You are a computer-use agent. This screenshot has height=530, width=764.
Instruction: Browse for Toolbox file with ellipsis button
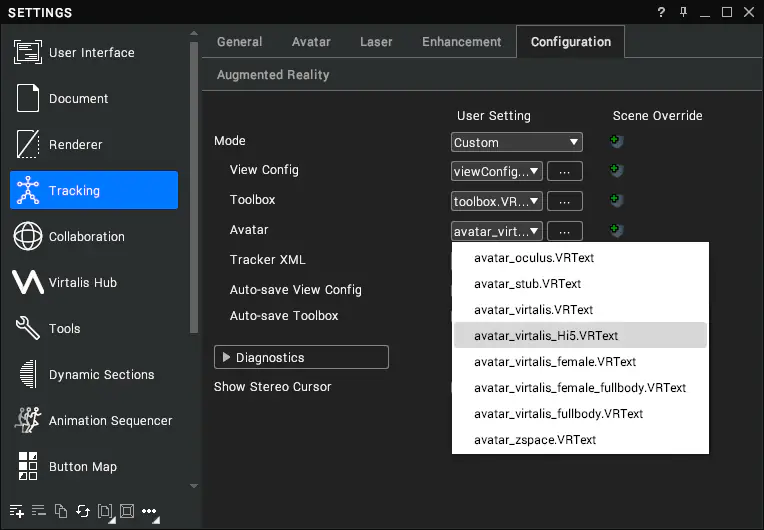pos(565,201)
